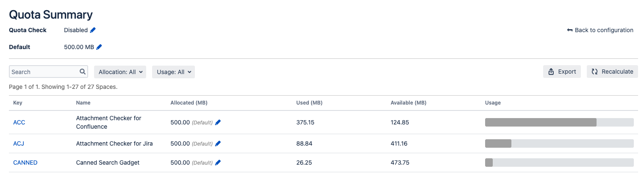The width and height of the screenshot is (644, 193).
Task: Edit ACC allocated quota pencil icon
Action: pos(218,122)
